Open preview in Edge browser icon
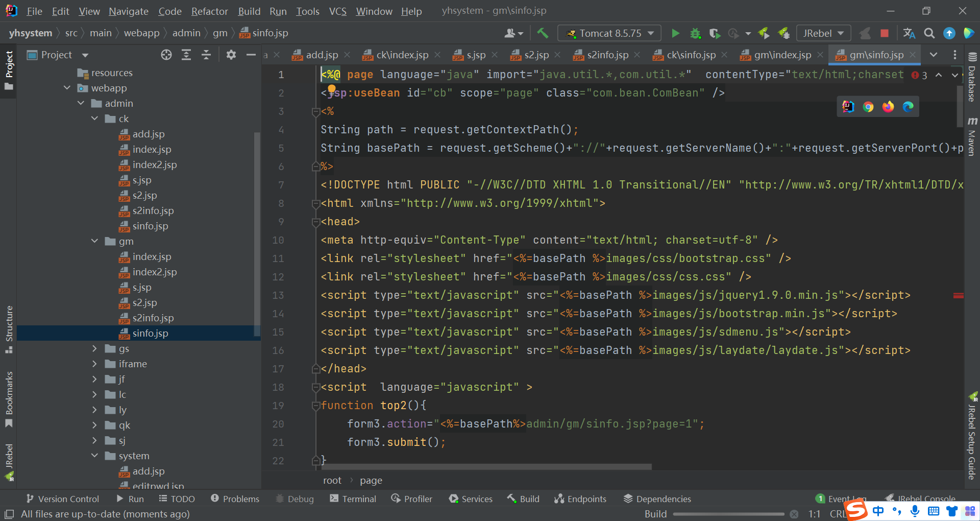The image size is (980, 521). click(908, 106)
